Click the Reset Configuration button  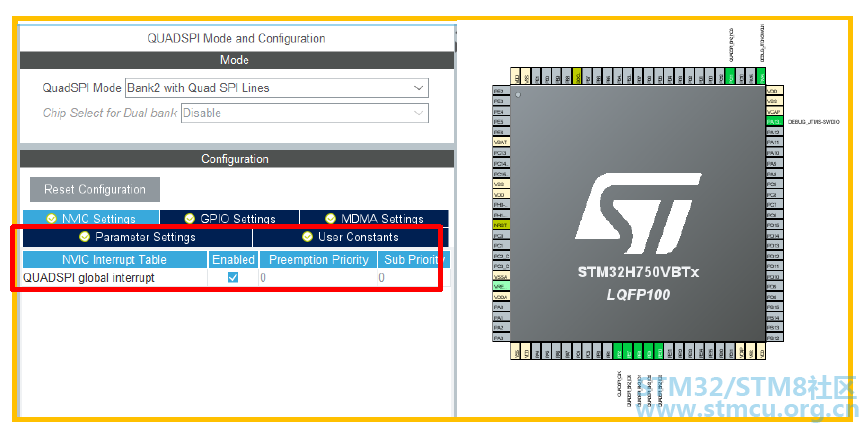(95, 189)
